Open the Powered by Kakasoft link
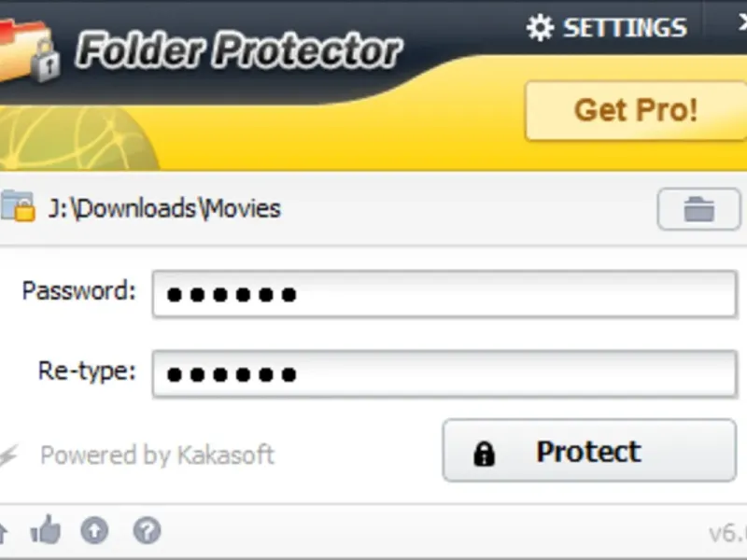The width and height of the screenshot is (747, 560). coord(157,455)
